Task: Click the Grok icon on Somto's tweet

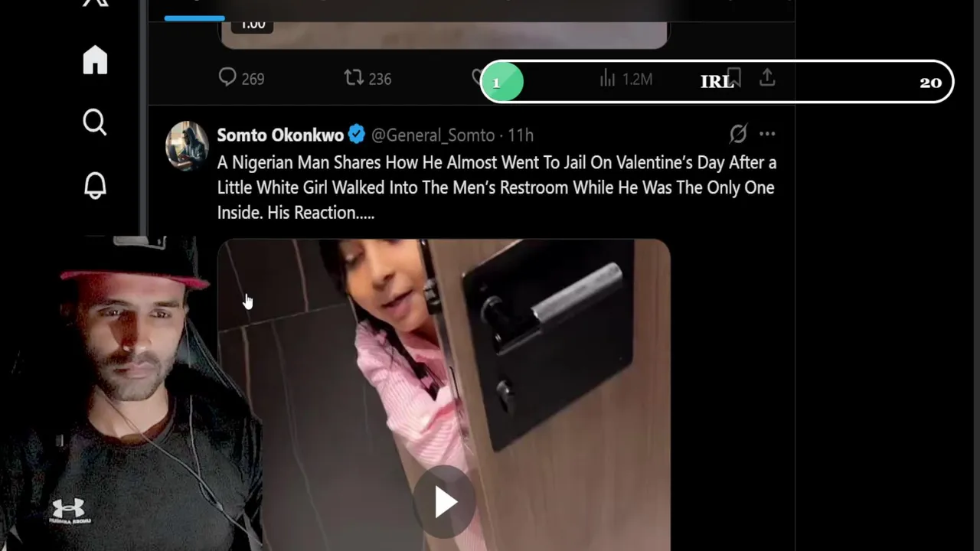Action: [738, 135]
